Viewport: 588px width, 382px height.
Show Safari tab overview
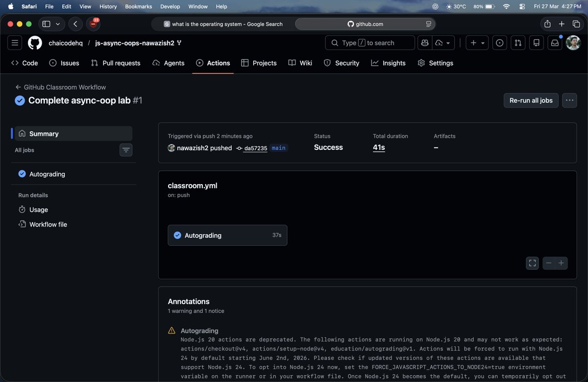576,24
